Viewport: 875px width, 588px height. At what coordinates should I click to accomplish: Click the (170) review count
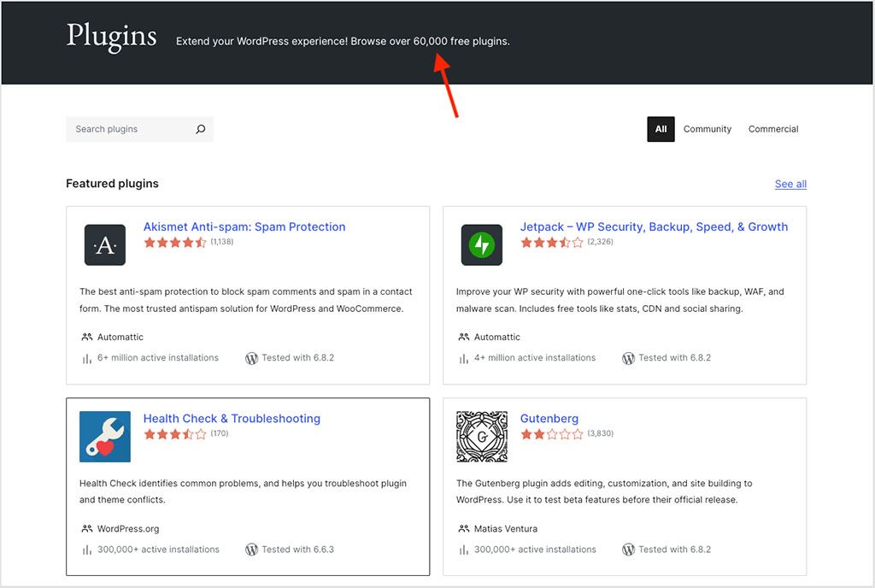pos(220,433)
